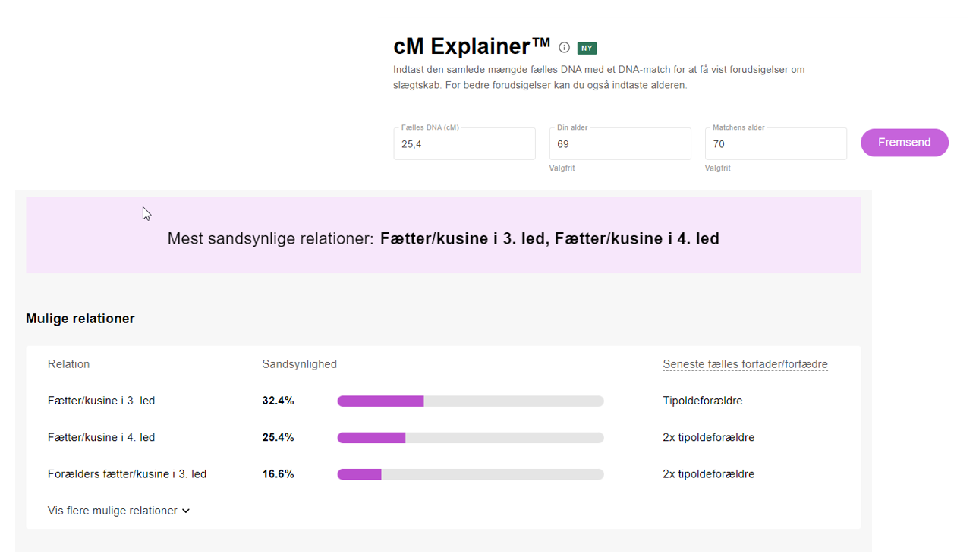
Task: Expand Vis flere mulige relationer
Action: coord(112,511)
